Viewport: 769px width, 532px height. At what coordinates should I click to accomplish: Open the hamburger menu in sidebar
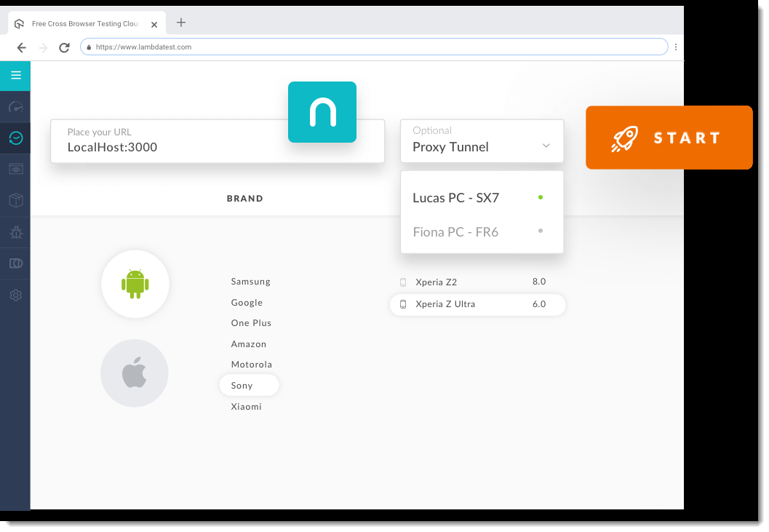tap(16, 75)
